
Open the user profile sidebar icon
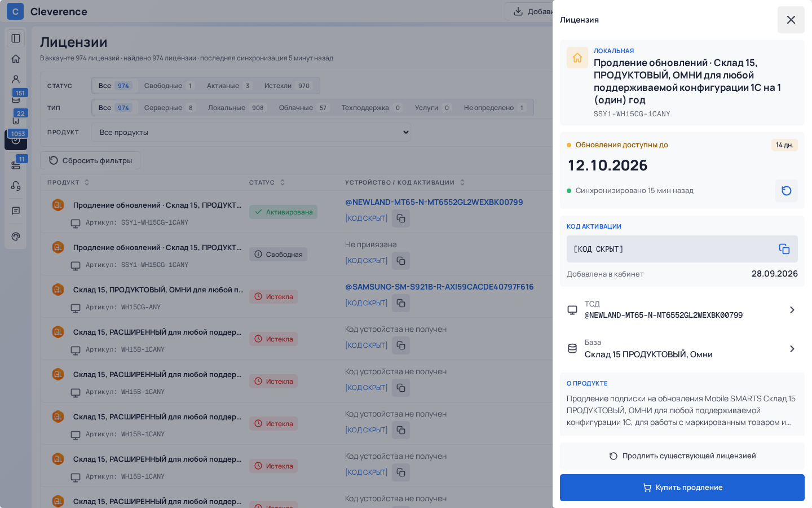16,79
